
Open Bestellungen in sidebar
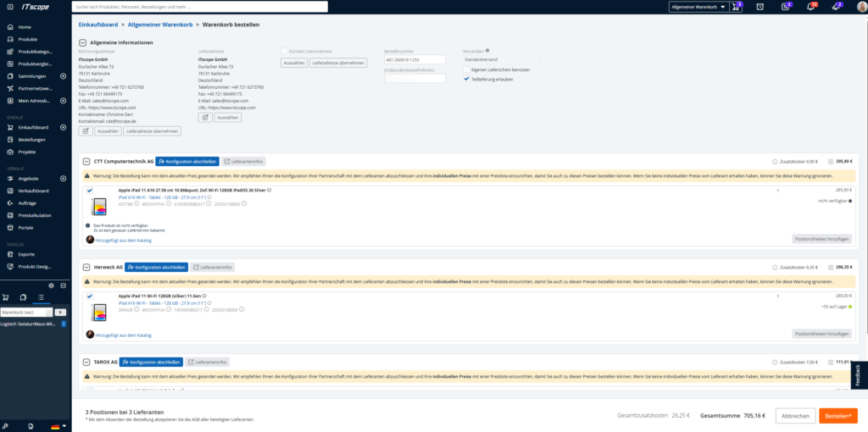pos(31,140)
